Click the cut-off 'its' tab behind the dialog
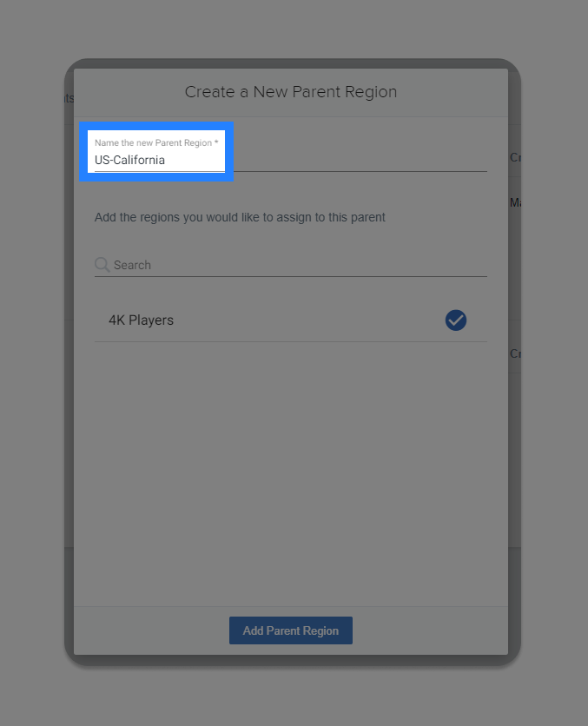 (x=69, y=98)
